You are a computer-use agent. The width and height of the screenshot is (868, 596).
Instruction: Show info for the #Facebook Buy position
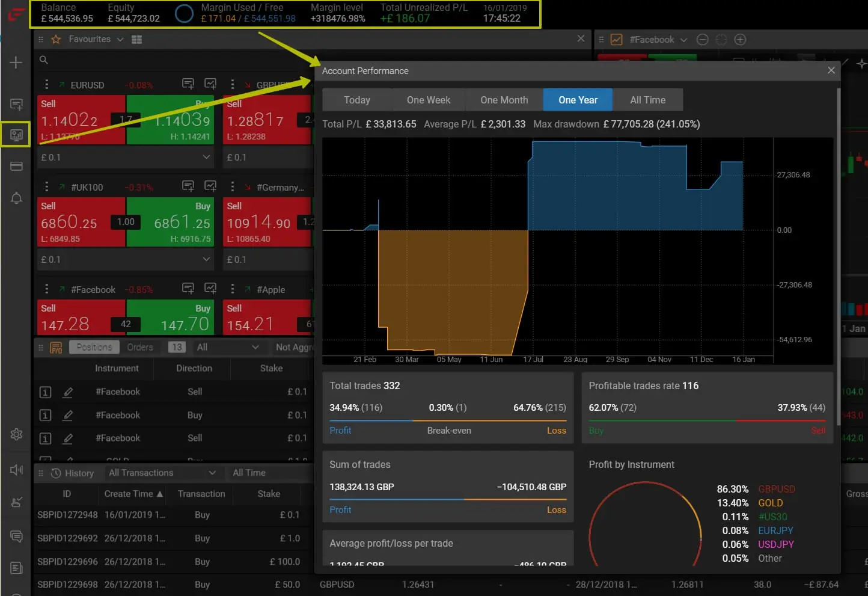[x=45, y=415]
